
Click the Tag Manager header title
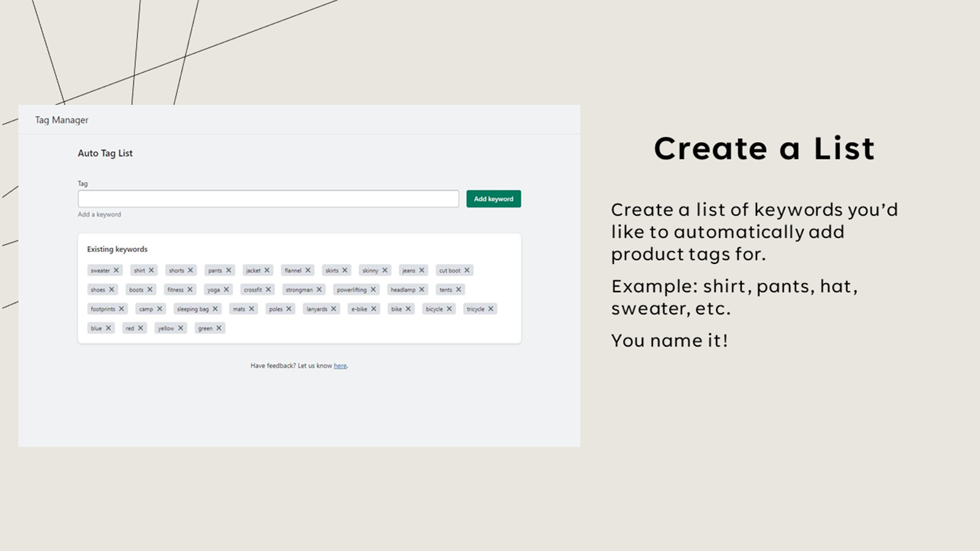coord(62,120)
